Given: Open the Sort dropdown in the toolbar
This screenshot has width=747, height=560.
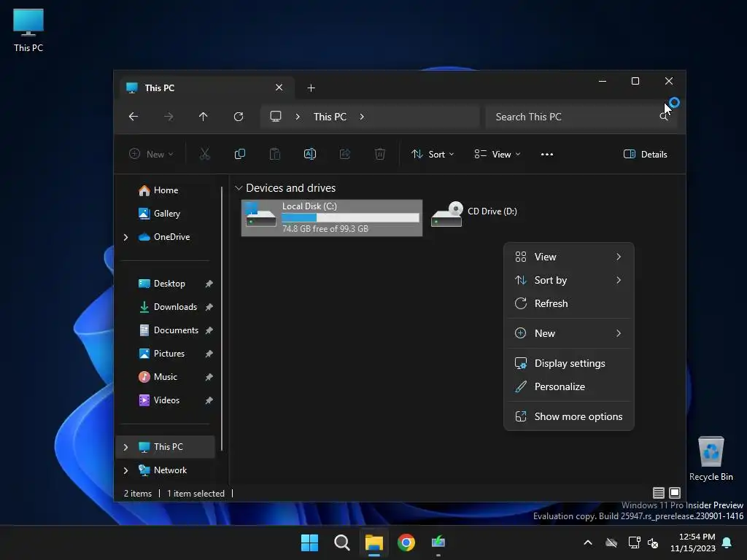Looking at the screenshot, I should (x=433, y=155).
